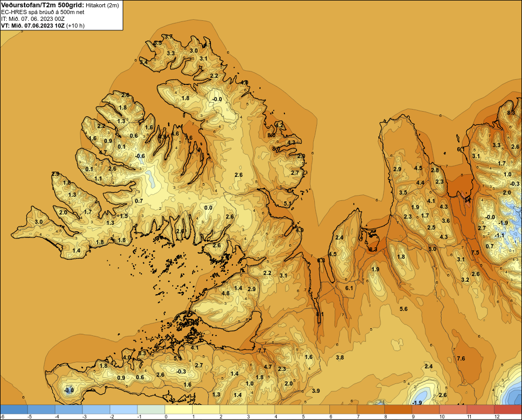The height and width of the screenshot is (420, 522).
Task: Pick the pale yellow swatch between 0 and 1
Action: [x=179, y=409]
